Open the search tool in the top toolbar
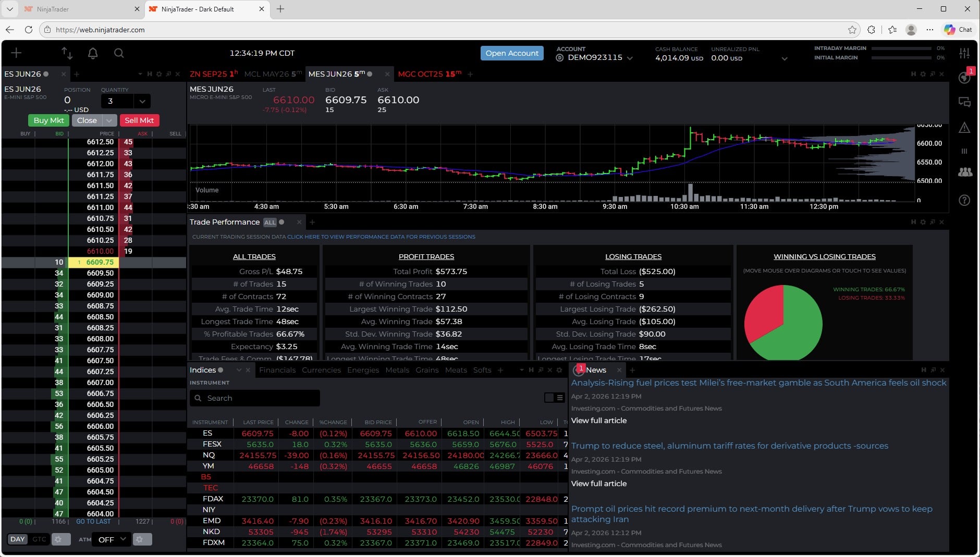 pos(119,53)
